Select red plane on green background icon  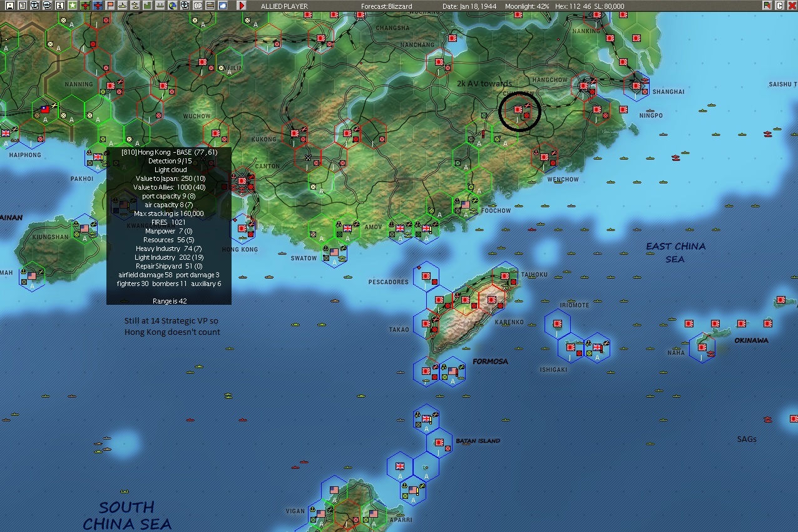[x=85, y=6]
